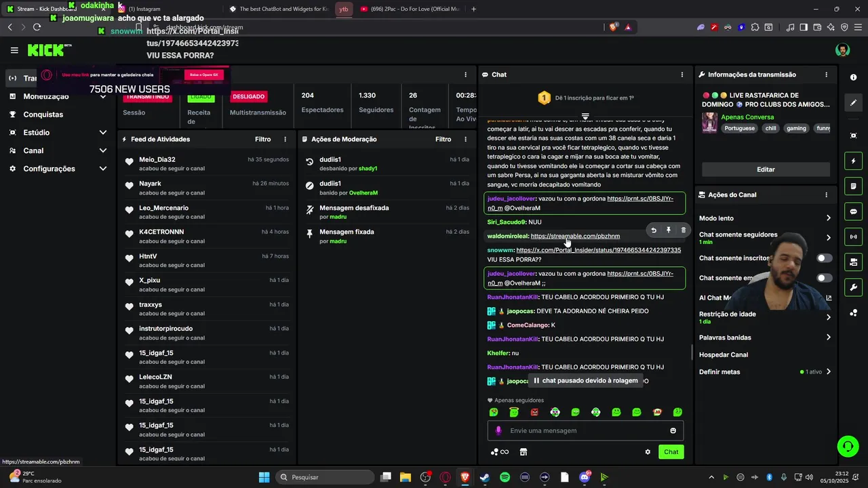Click Meio_Dia32 in activity feed

(x=157, y=159)
